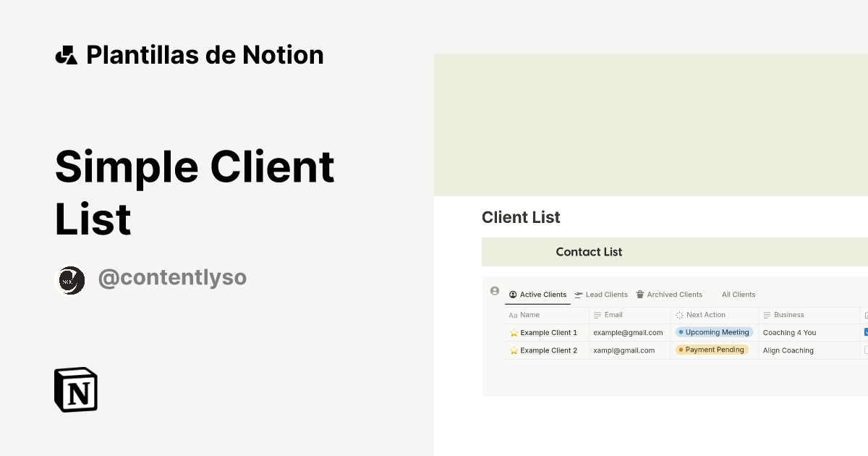
Task: Uncheck the blue checkbox for Example Client 1
Action: click(865, 332)
